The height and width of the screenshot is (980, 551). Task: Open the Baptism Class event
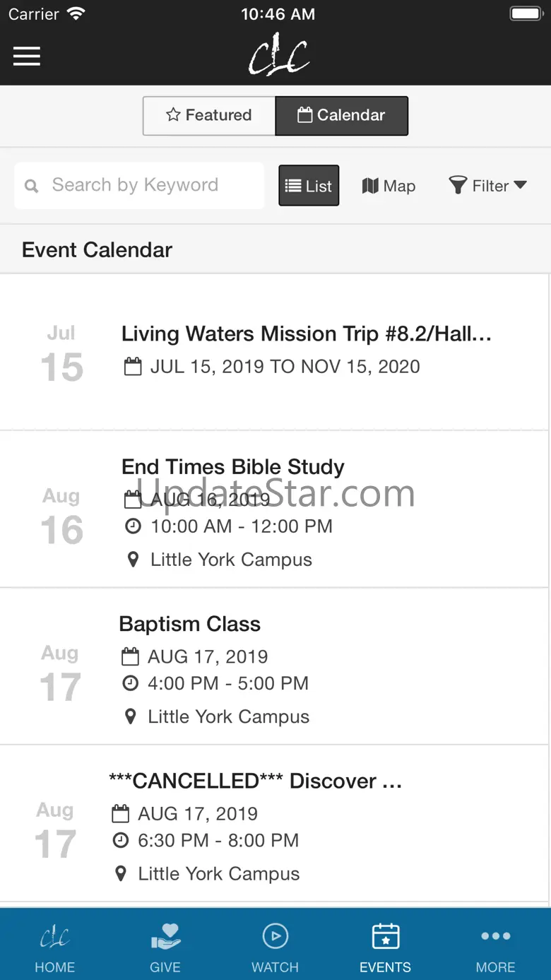tap(189, 625)
